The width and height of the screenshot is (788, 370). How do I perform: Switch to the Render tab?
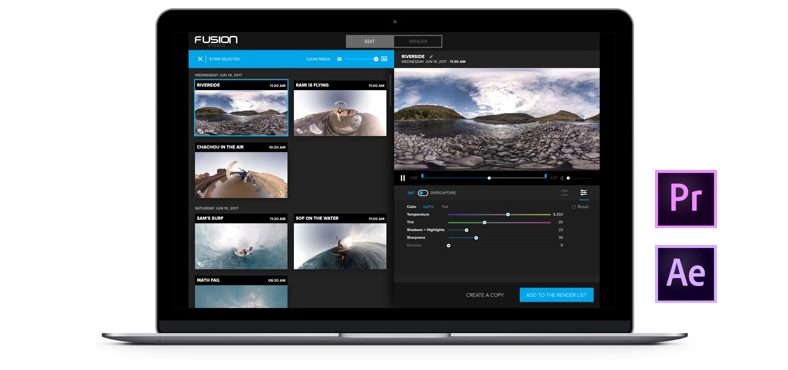pyautogui.click(x=418, y=41)
